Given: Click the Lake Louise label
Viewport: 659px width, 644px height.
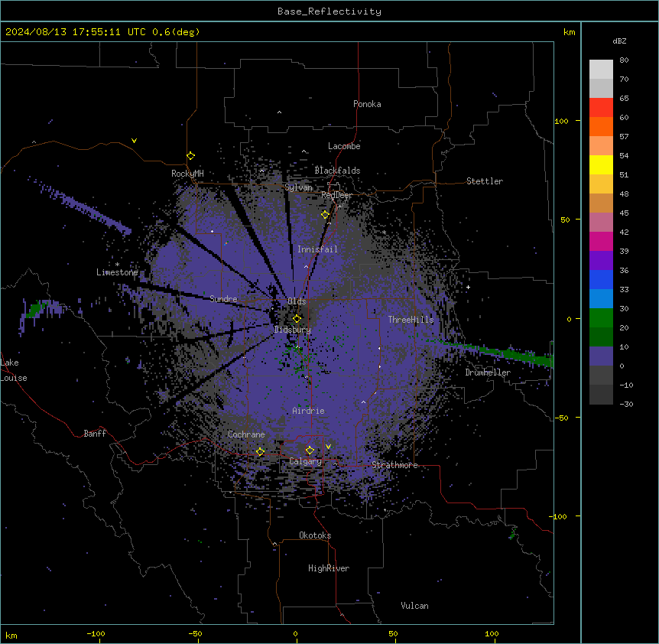Looking at the screenshot, I should [12, 370].
